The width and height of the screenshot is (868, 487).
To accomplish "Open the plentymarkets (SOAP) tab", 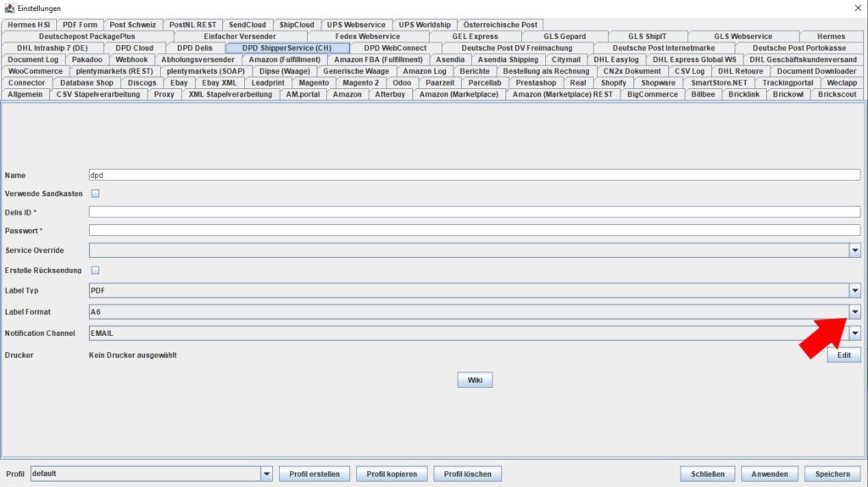I will [x=206, y=71].
